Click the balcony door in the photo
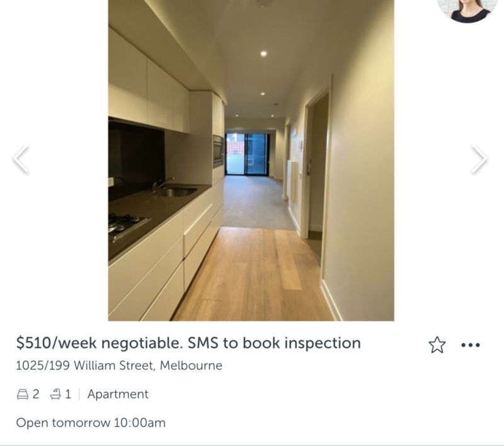Image resolution: width=504 pixels, height=446 pixels. click(246, 154)
